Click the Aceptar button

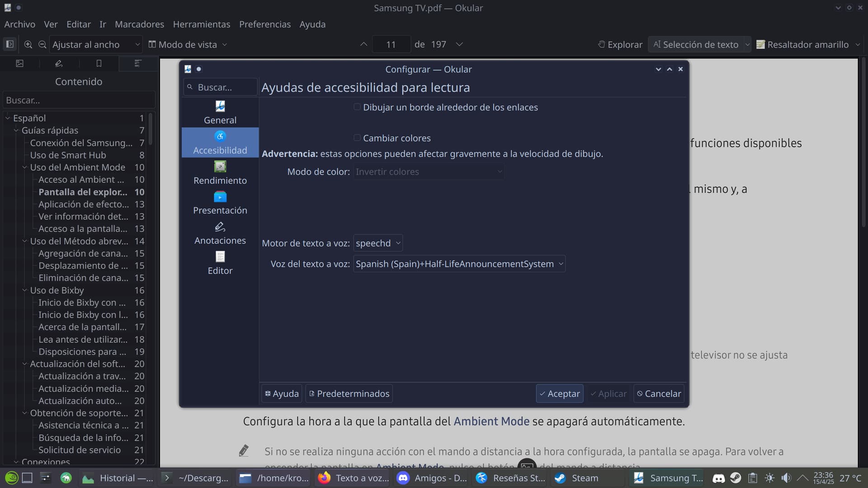[559, 394]
